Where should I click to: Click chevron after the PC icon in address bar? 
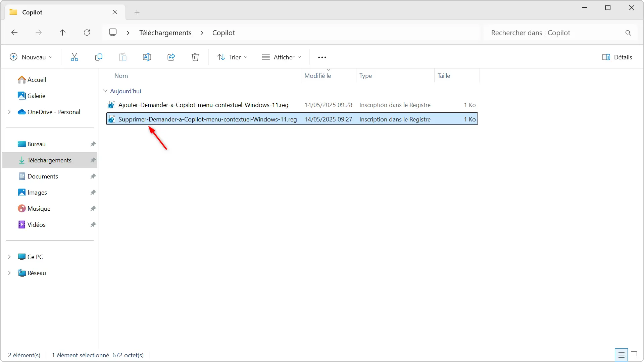pyautogui.click(x=128, y=33)
